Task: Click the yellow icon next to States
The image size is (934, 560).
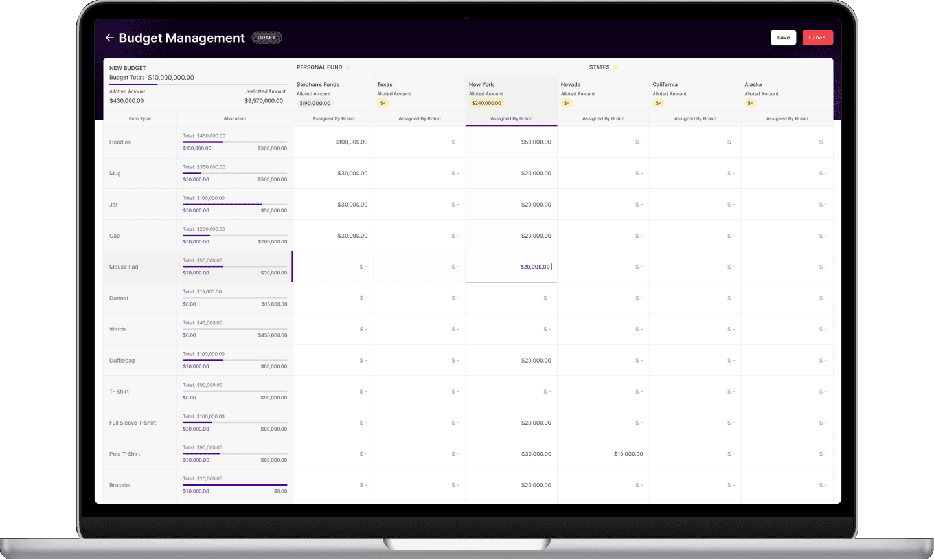Action: 615,67
